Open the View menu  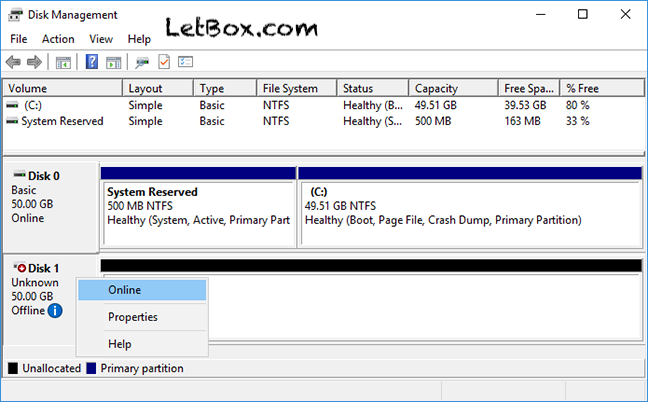coord(101,39)
